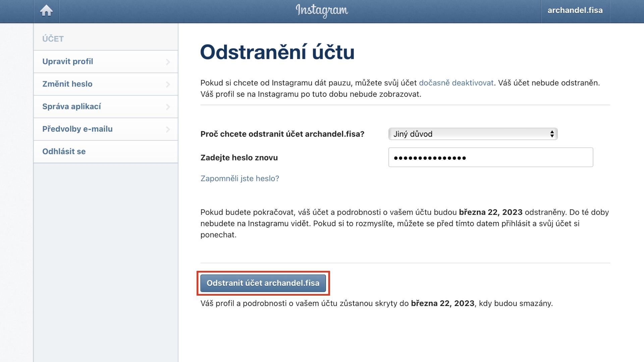644x362 pixels.
Task: Open the Jiný důvod reason dropdown
Action: click(x=473, y=134)
